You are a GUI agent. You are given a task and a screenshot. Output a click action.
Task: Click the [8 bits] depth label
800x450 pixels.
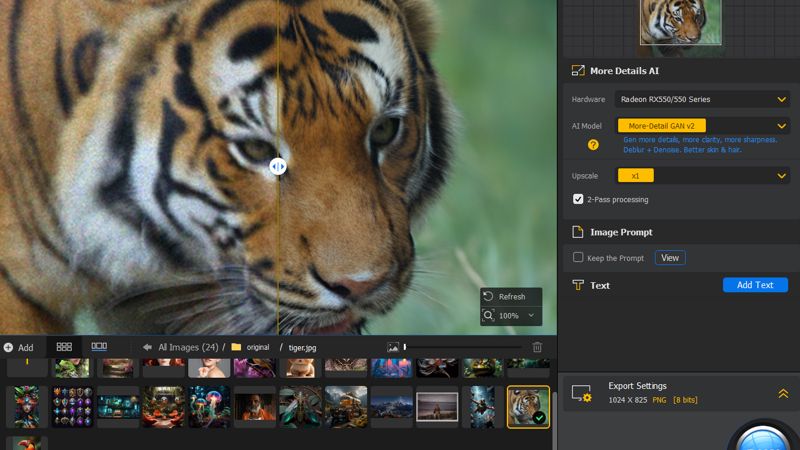(685, 400)
